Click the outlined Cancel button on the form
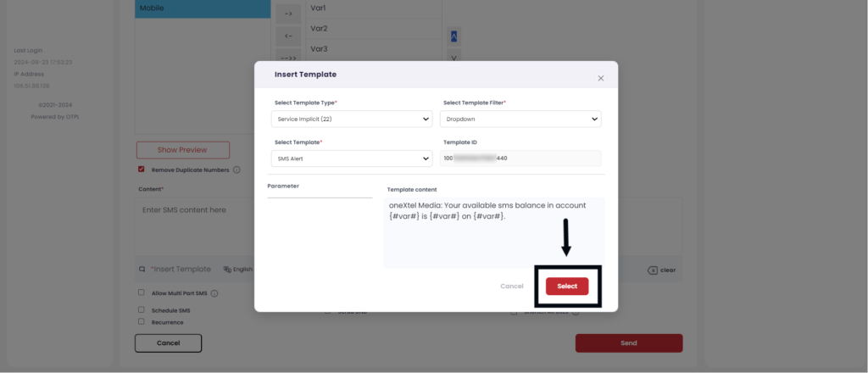 pos(169,343)
